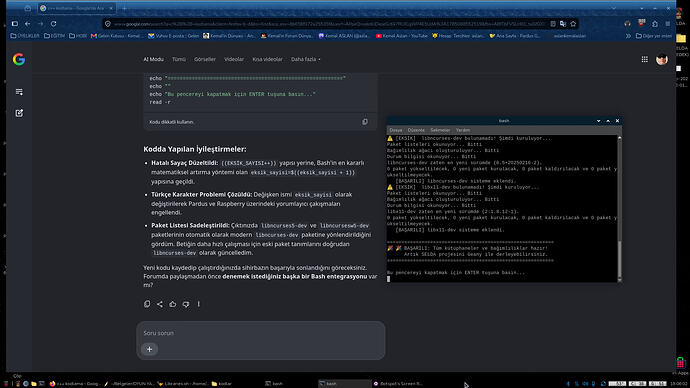The image size is (690, 388).
Task: Toggle the browser sidebar panel
Action: pos(15,24)
